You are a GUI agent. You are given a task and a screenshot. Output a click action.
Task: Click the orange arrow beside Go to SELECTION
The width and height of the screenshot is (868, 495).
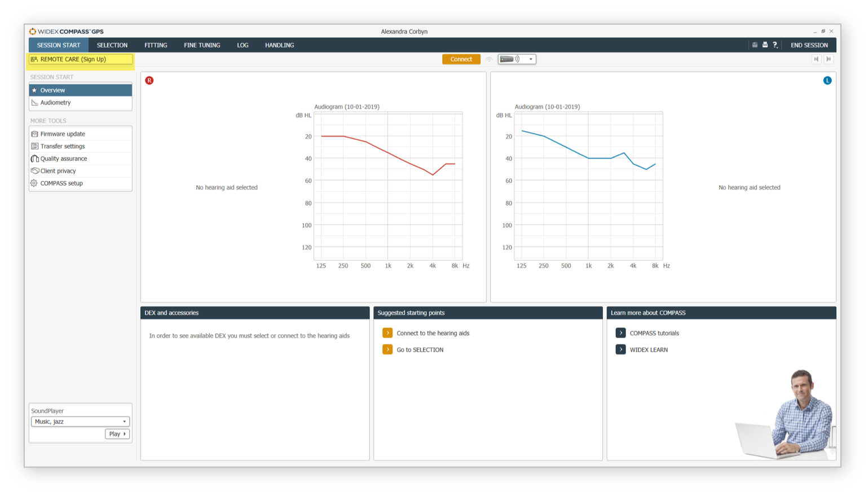(387, 349)
